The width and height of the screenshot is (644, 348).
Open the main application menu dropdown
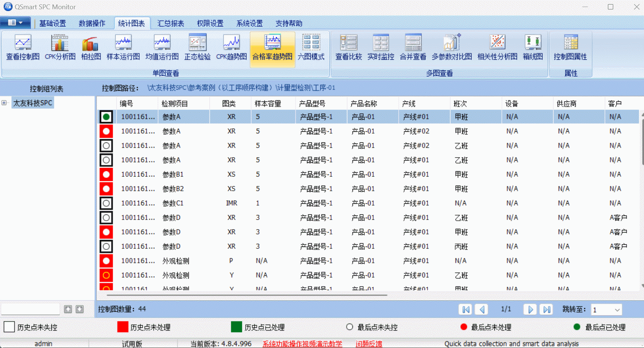tap(15, 22)
